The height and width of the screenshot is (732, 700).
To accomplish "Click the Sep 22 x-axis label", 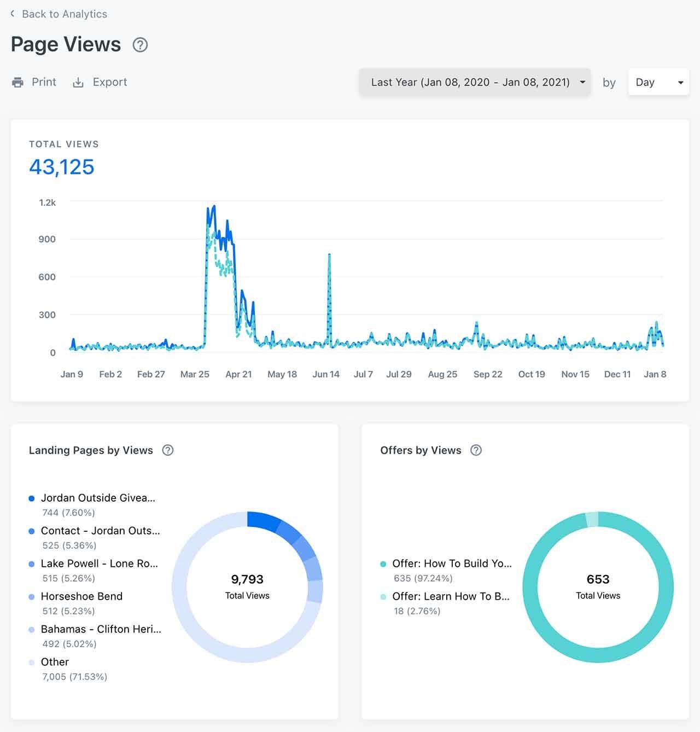I will [488, 374].
